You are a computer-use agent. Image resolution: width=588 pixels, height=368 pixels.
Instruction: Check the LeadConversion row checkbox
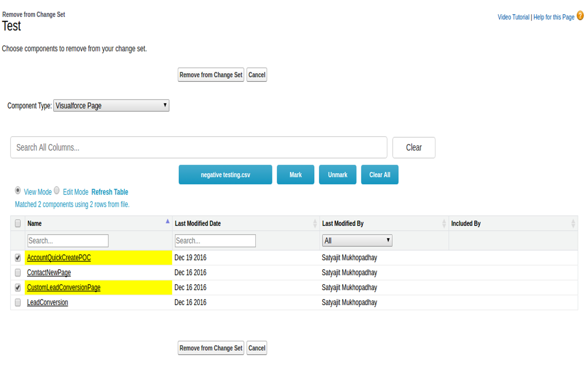coord(18,303)
